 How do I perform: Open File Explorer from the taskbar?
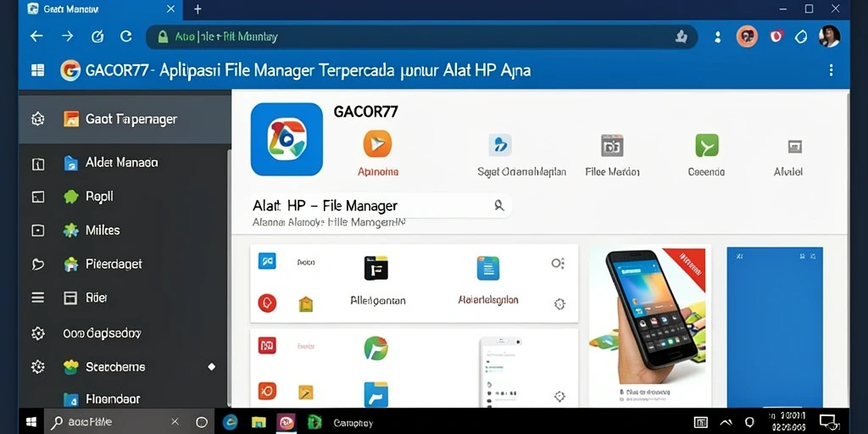coord(259,422)
